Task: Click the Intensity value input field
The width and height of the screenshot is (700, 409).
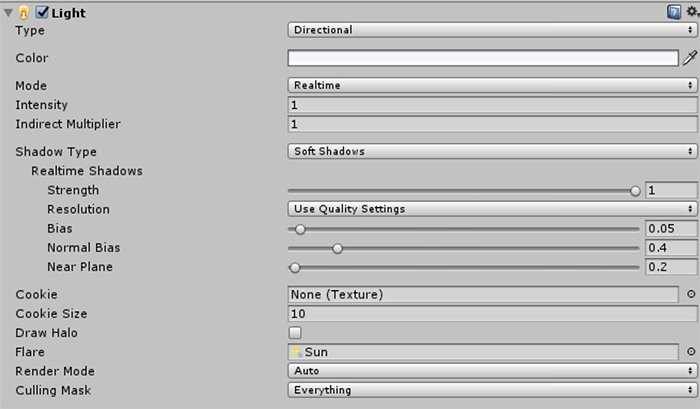Action: coord(492,105)
